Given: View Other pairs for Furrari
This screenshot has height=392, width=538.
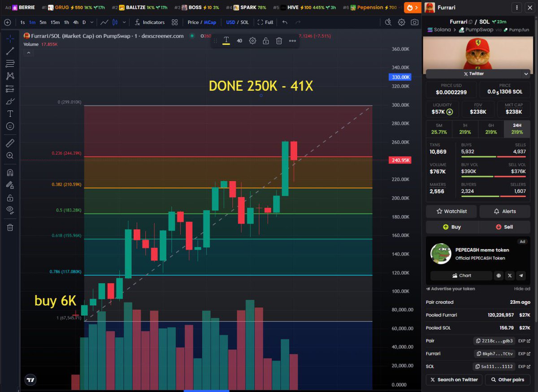Looking at the screenshot, I should coord(508,379).
